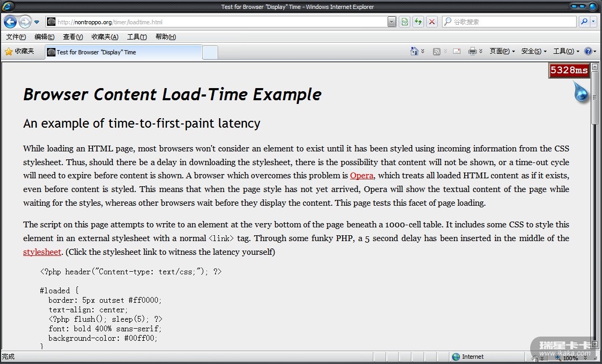Click the address bar URL field
This screenshot has width=602, height=364.
(x=216, y=22)
